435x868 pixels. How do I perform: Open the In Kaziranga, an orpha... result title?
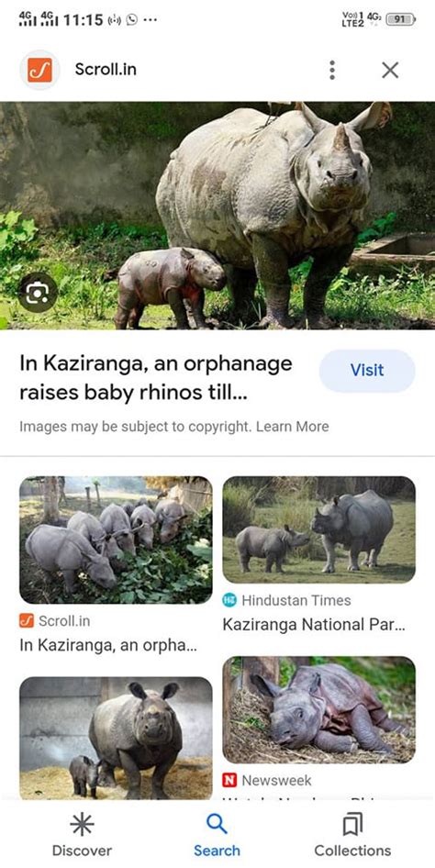click(108, 645)
